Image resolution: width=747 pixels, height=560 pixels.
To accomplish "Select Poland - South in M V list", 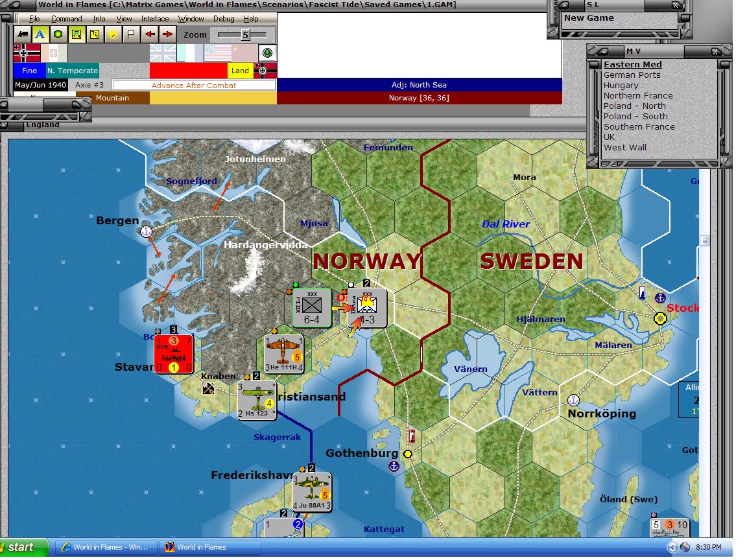I will click(x=635, y=116).
